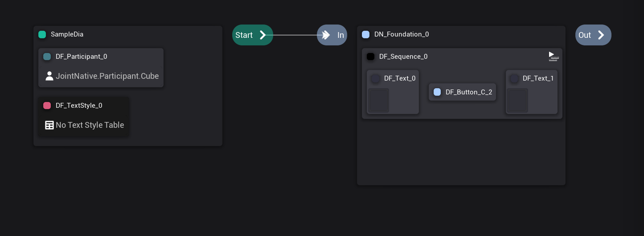Screen dimensions: 644x236
Task: Click the teal square icon next to SampleDia
Action: 42,34
